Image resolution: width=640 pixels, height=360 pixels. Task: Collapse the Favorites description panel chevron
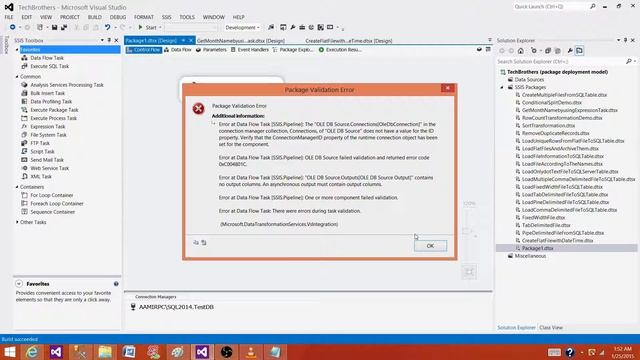19,284
